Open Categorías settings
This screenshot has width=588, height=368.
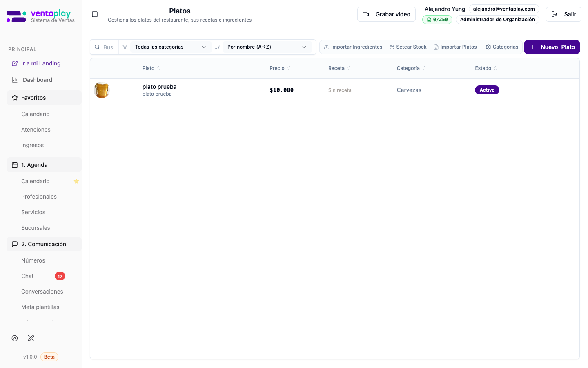(x=502, y=47)
